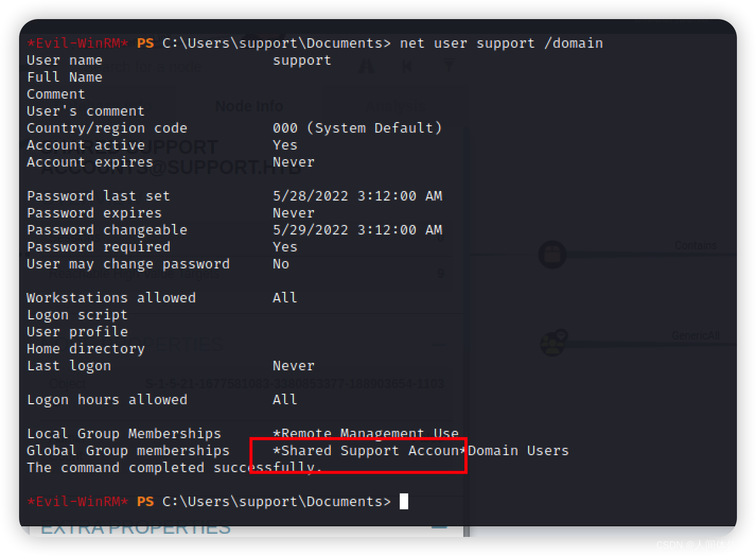Viewport: 756px width, 556px height.
Task: Click 'All' in the Workstations allowed row
Action: (285, 298)
